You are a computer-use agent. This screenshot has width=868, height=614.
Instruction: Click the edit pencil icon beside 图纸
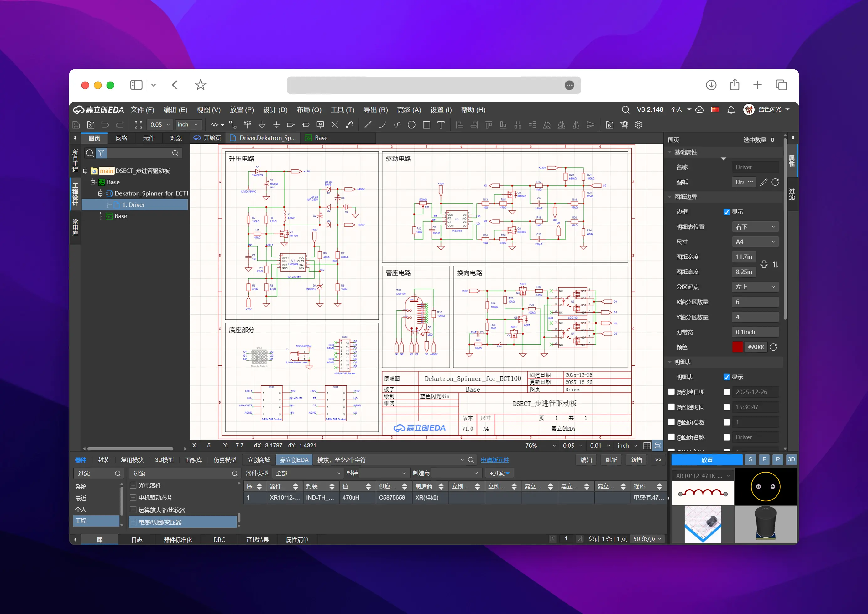764,182
